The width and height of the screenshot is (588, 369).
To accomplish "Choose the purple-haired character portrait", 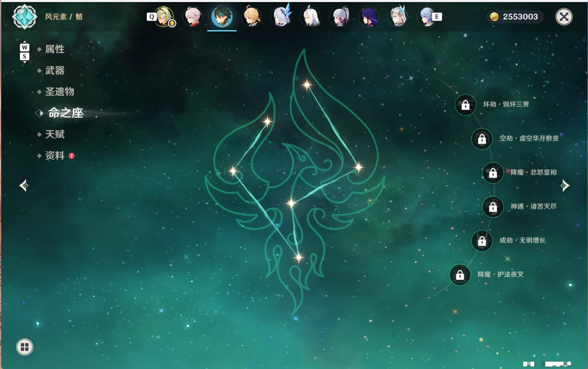I will pyautogui.click(x=369, y=17).
